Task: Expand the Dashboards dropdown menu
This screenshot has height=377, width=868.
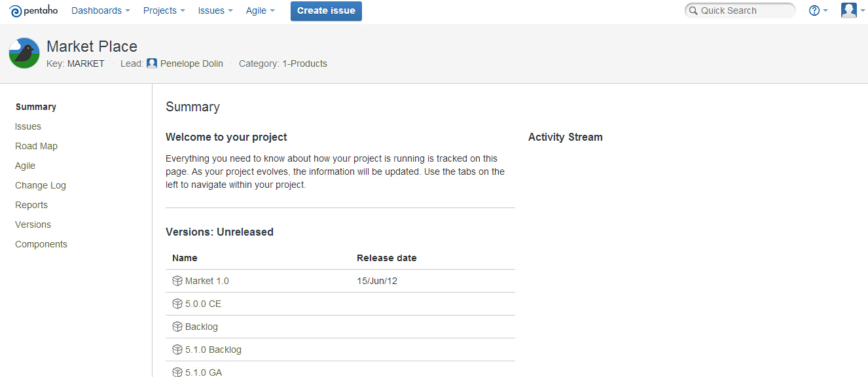Action: tap(101, 10)
